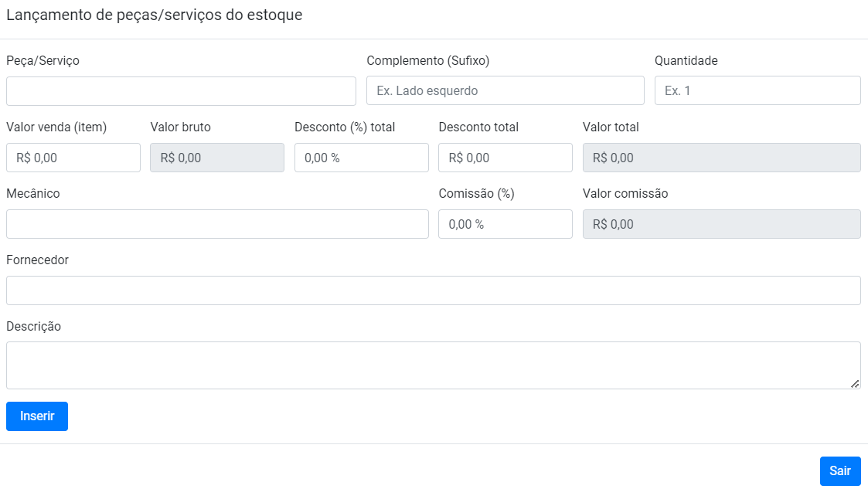Screen dimensions: 868x489
Task: Focus the Desconto (%) total field
Action: pyautogui.click(x=361, y=158)
